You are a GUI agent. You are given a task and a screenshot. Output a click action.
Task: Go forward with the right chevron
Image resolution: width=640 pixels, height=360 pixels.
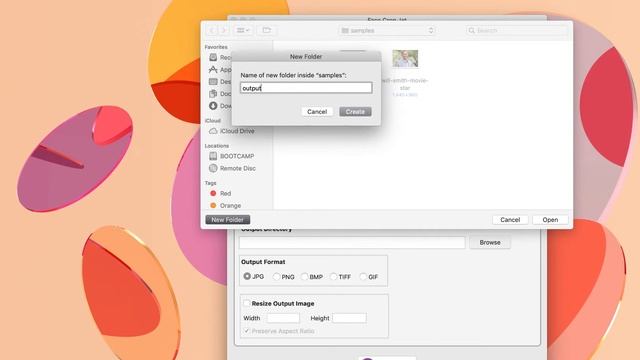coord(223,30)
